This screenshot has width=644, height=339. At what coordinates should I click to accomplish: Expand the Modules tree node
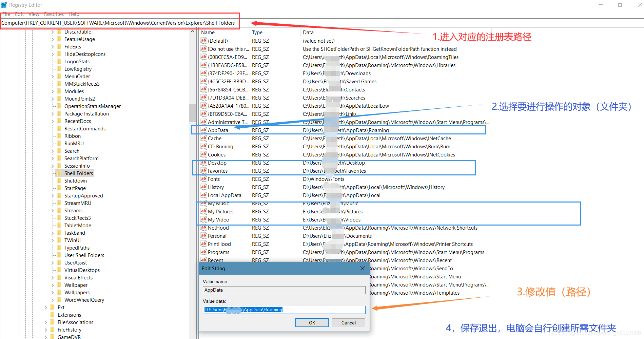click(x=53, y=91)
